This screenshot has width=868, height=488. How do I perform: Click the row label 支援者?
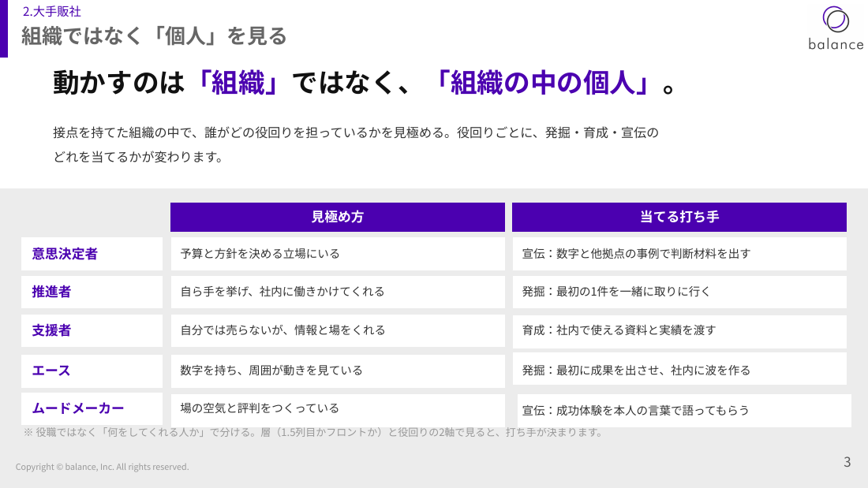92,330
